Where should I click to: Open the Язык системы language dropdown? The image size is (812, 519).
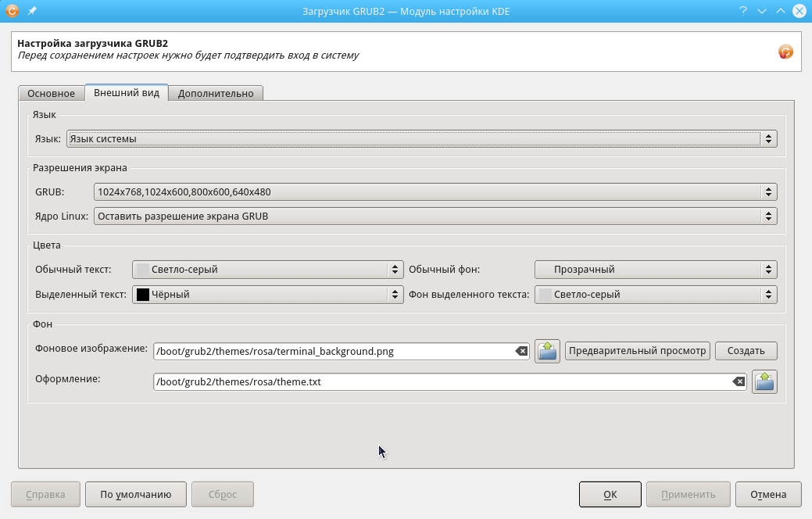421,139
